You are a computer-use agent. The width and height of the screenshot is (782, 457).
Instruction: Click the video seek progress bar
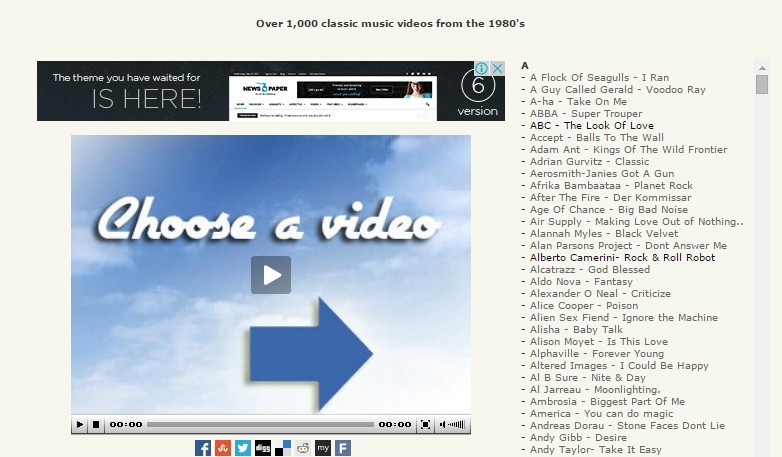pos(260,425)
